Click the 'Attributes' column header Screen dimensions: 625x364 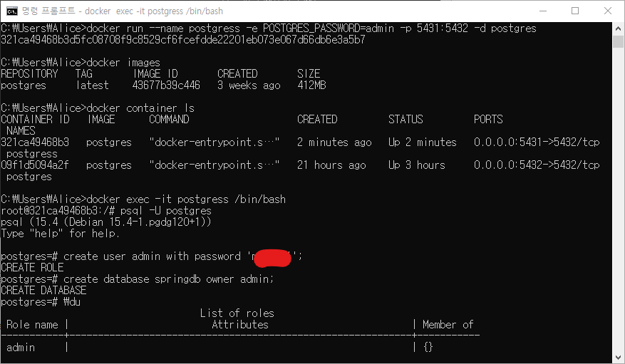pos(240,325)
